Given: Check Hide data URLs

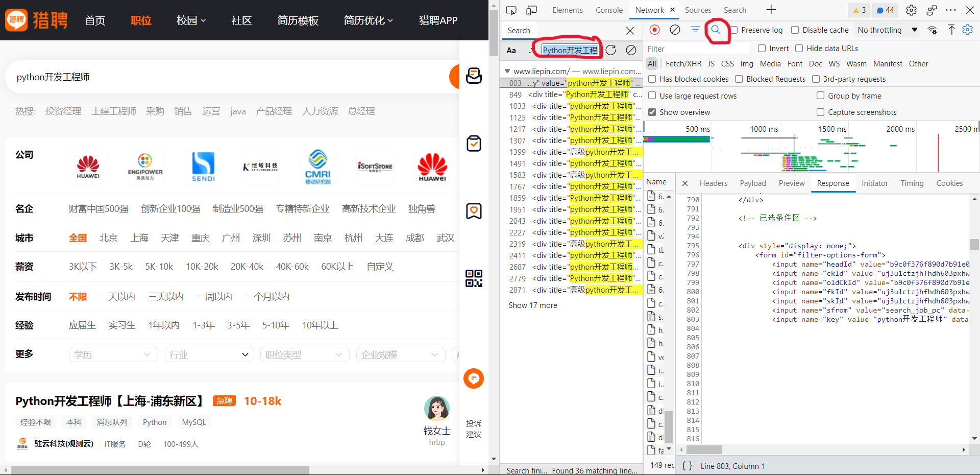Looking at the screenshot, I should [799, 49].
